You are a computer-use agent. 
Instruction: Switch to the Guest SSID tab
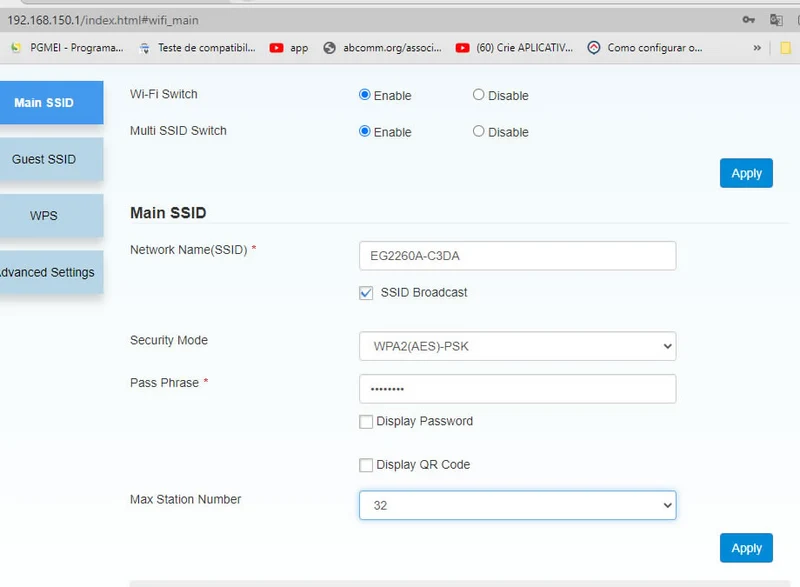pos(51,159)
